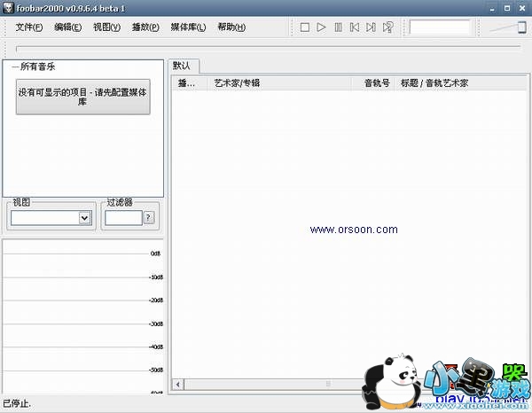This screenshot has height=413, width=532.
Task: Skip to the next track
Action: click(371, 27)
